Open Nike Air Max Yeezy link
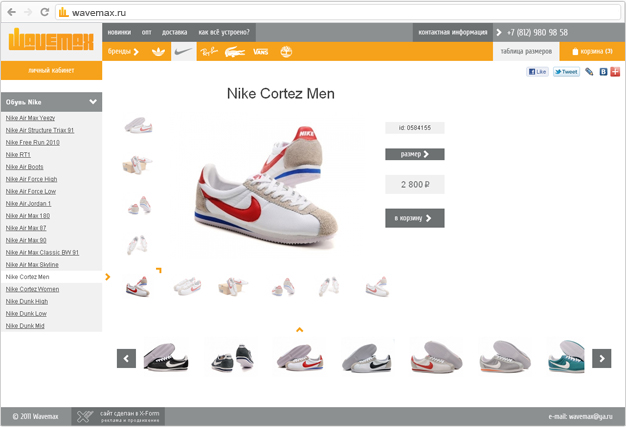Screen dimensions: 626x427 (x=30, y=118)
